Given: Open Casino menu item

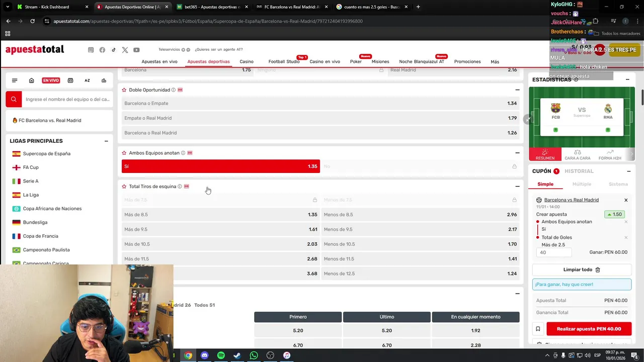Looking at the screenshot, I should pyautogui.click(x=247, y=62).
